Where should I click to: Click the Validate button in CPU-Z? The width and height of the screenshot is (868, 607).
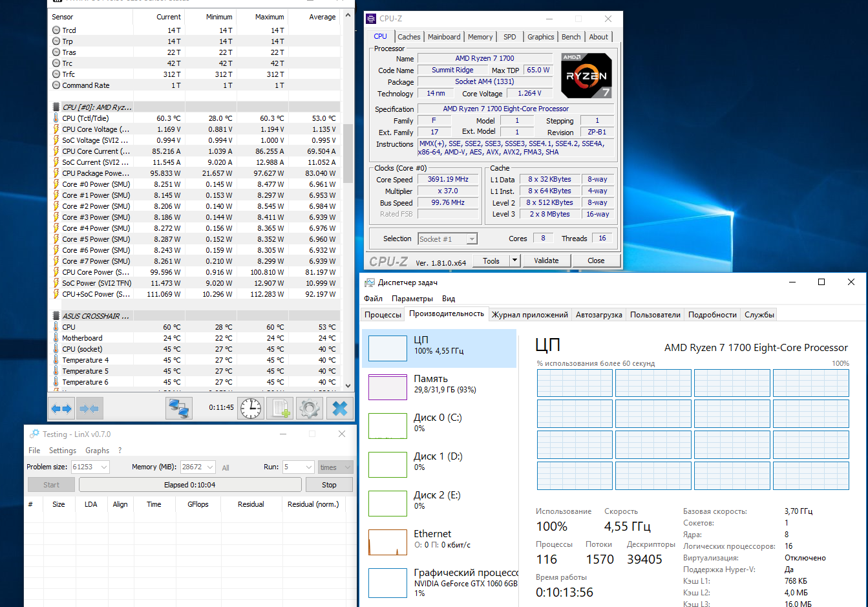tap(546, 261)
